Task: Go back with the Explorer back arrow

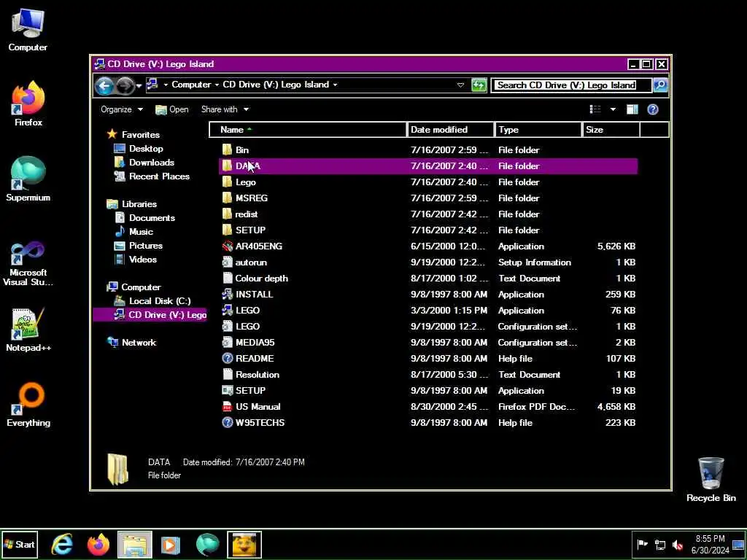Action: [104, 86]
